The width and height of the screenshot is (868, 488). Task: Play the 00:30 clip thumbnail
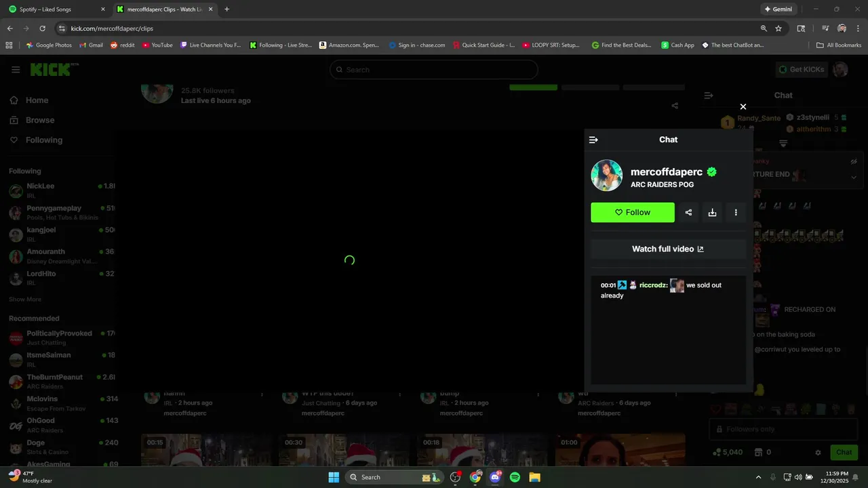point(344,450)
